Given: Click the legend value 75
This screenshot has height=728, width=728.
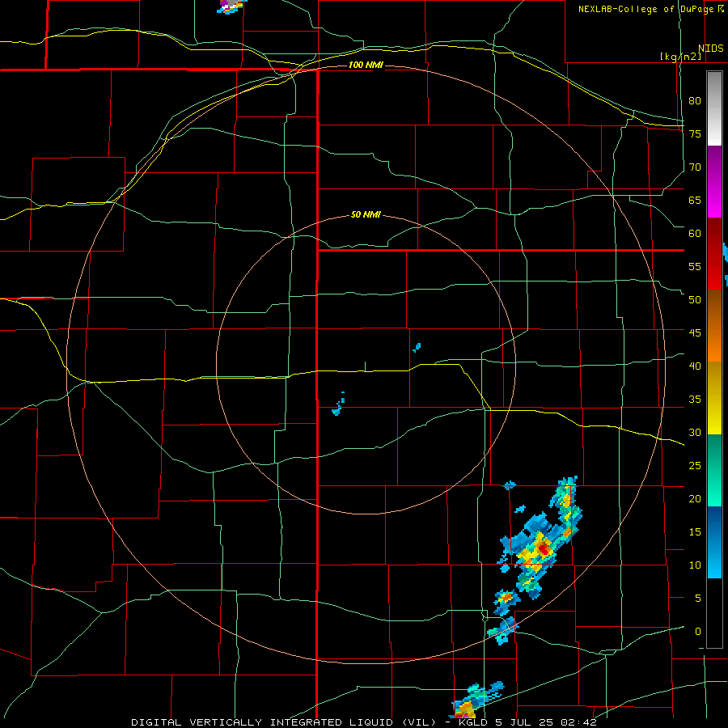Looking at the screenshot, I should click(695, 133).
